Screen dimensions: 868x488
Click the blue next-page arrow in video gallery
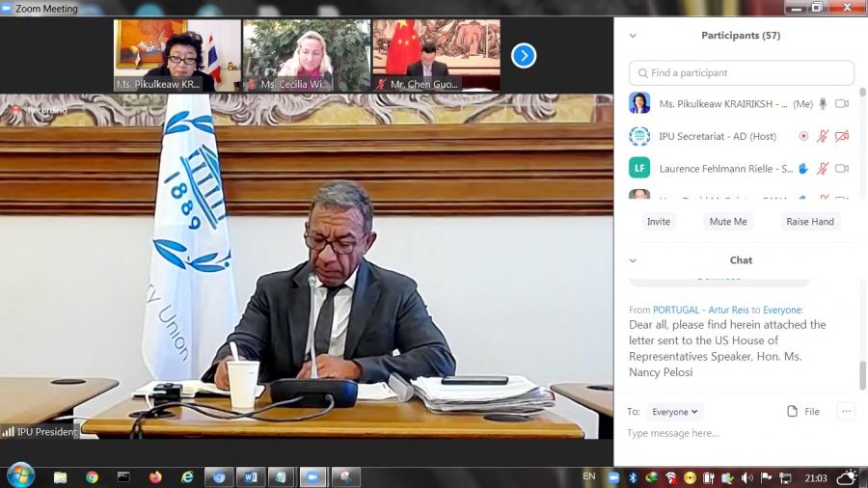click(x=523, y=55)
